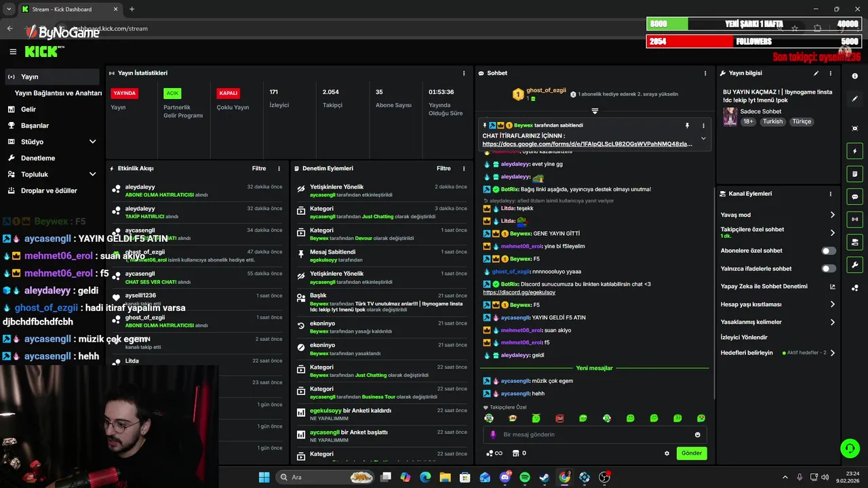Send the chat message with Gönder
This screenshot has height=488, width=868.
[x=692, y=453]
